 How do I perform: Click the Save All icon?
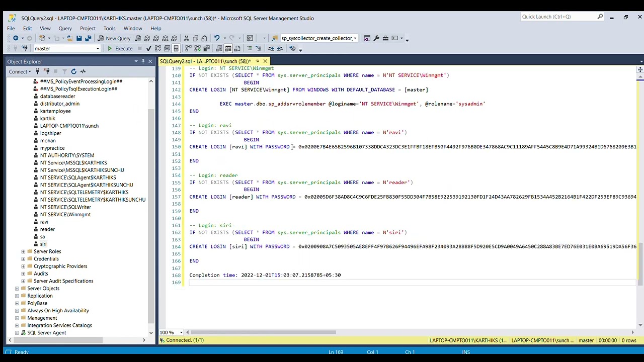pyautogui.click(x=88, y=38)
